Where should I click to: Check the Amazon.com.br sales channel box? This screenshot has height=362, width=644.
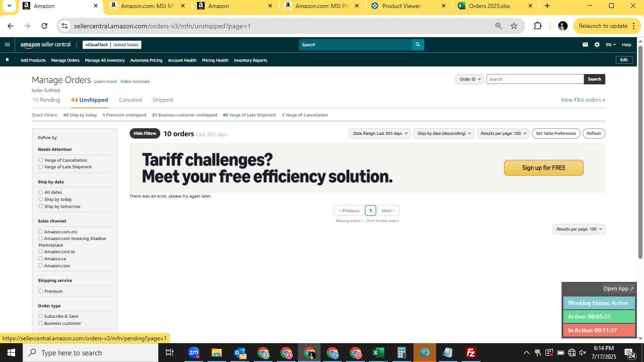point(41,251)
